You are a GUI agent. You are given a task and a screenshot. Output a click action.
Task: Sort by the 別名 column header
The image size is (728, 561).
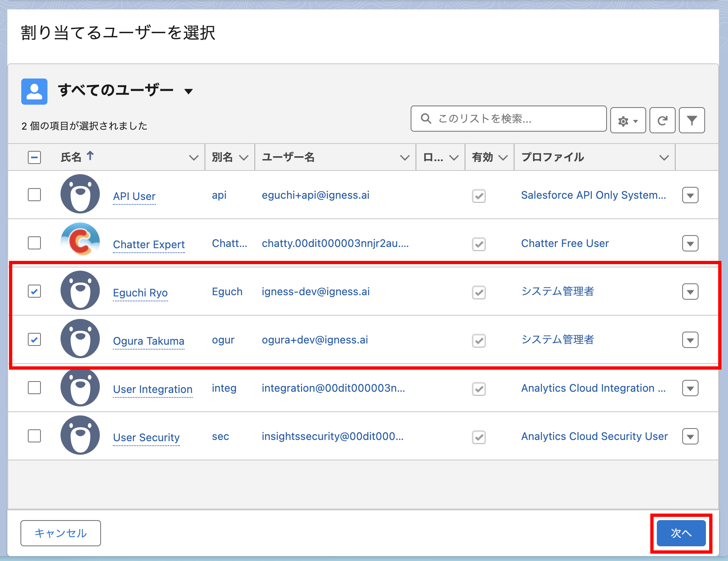click(222, 157)
